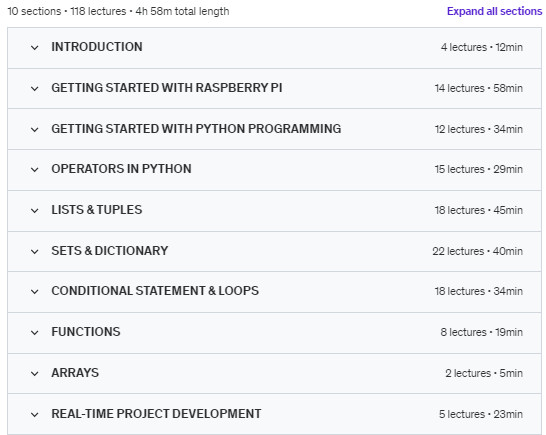
Task: Open GETTING STARTED WITH RASPBERRY PI title
Action: [167, 88]
